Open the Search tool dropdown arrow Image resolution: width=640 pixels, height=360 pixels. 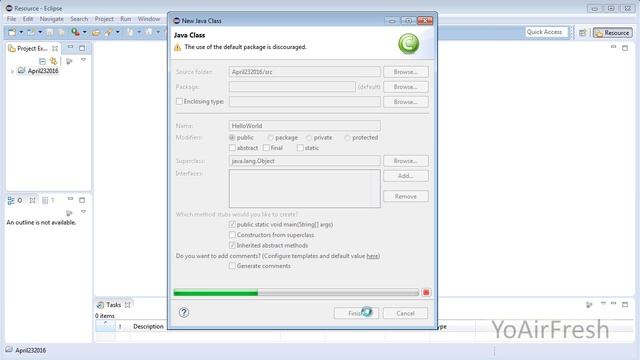click(x=118, y=32)
